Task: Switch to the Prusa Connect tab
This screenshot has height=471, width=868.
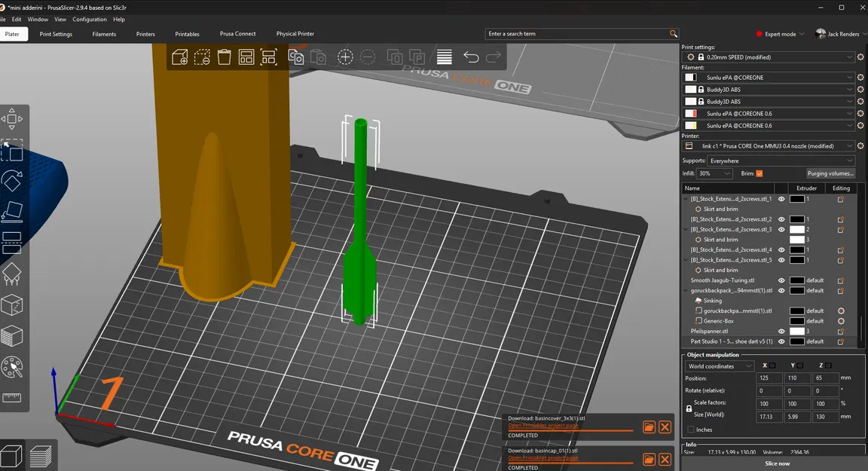Action: tap(237, 34)
